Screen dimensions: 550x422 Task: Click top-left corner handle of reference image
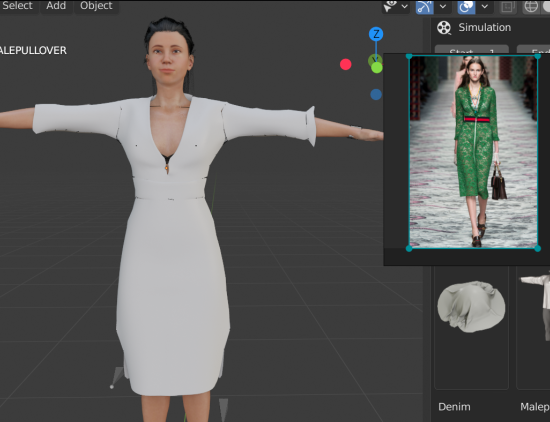click(409, 56)
